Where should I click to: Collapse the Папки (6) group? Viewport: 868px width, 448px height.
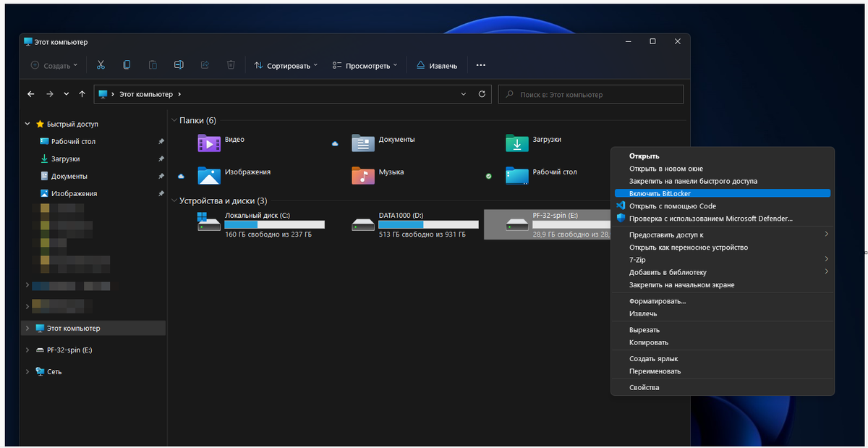pyautogui.click(x=174, y=120)
